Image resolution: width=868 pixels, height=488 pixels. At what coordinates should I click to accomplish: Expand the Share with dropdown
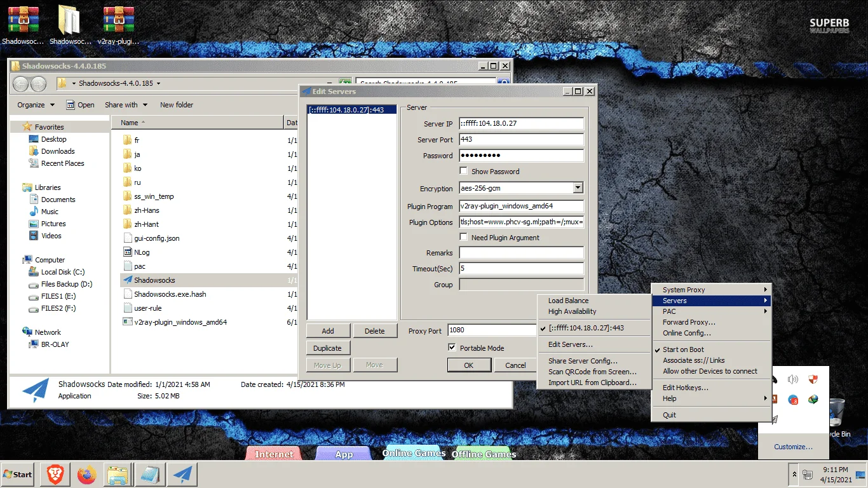(126, 105)
